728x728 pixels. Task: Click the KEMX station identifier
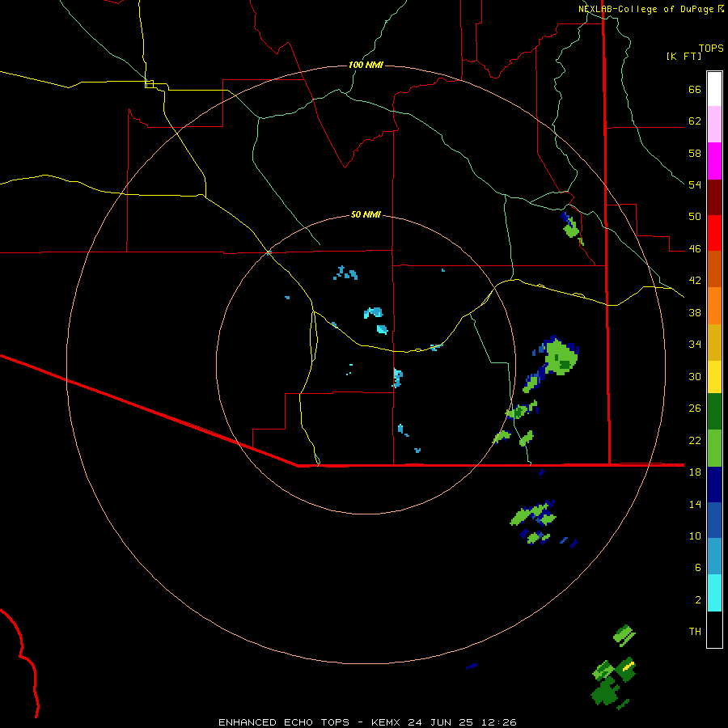387,722
